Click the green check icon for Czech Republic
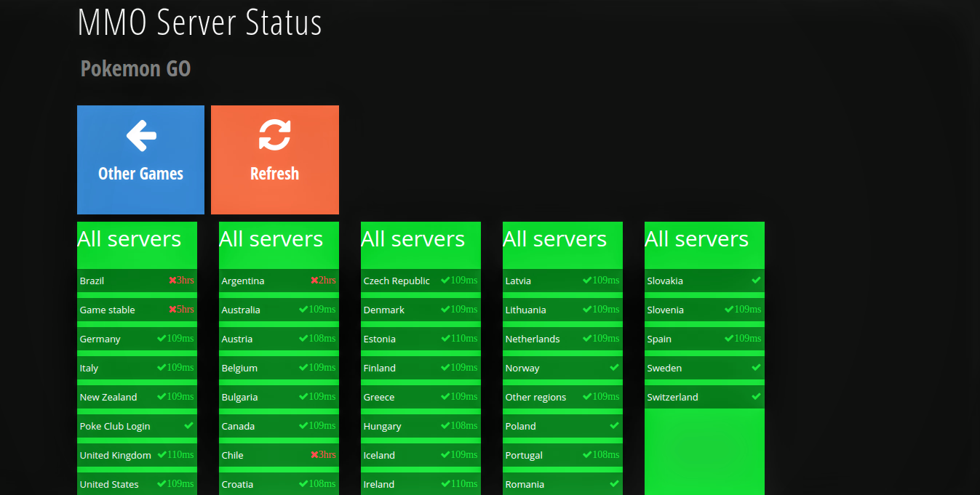 pos(445,281)
